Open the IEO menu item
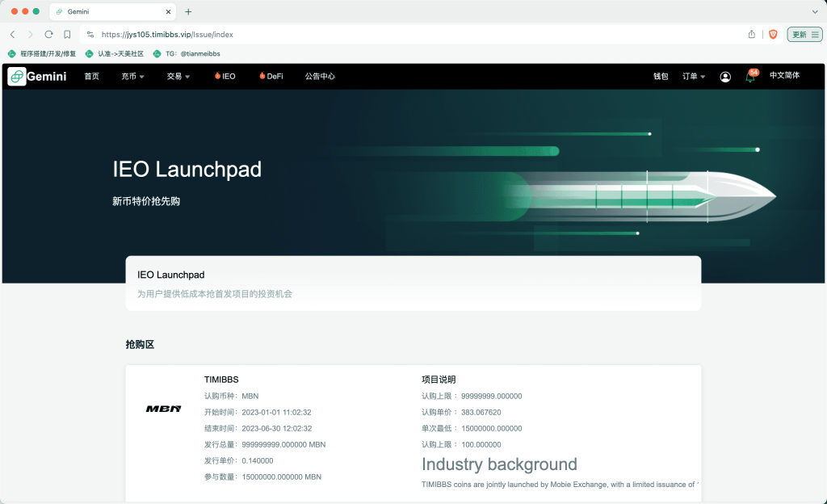Screen dimensions: 827x504 click(x=225, y=76)
